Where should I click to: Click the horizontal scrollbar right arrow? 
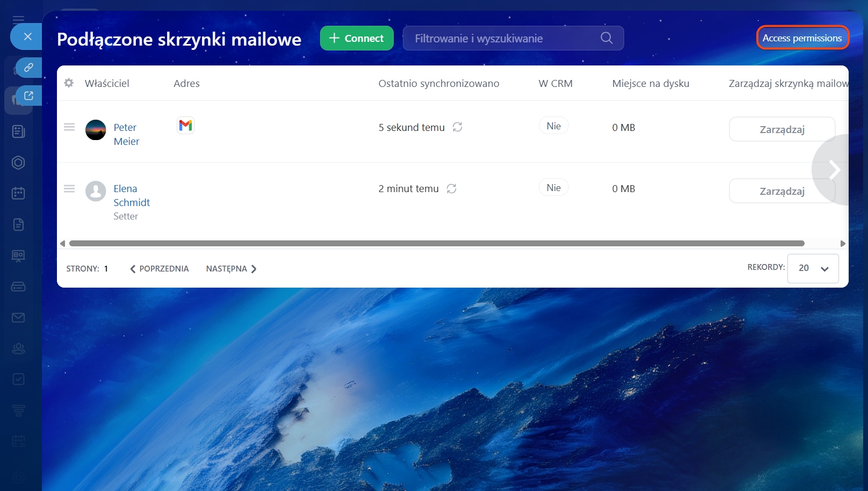click(x=843, y=244)
